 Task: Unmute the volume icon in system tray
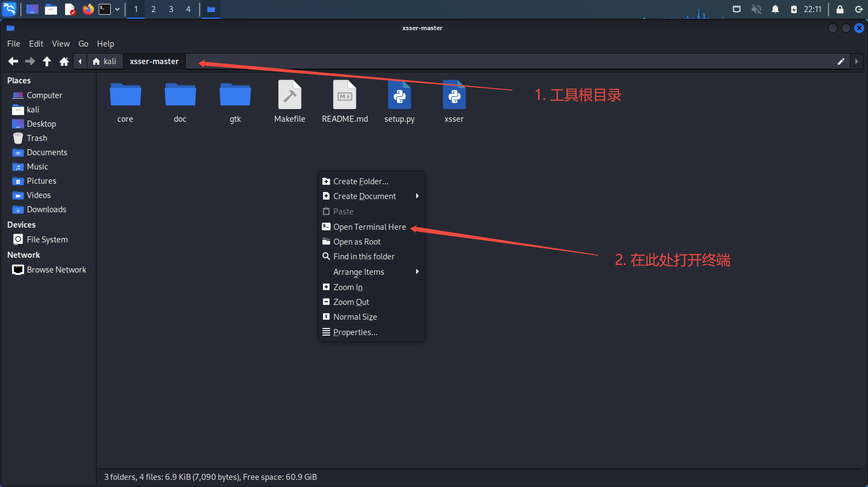756,9
